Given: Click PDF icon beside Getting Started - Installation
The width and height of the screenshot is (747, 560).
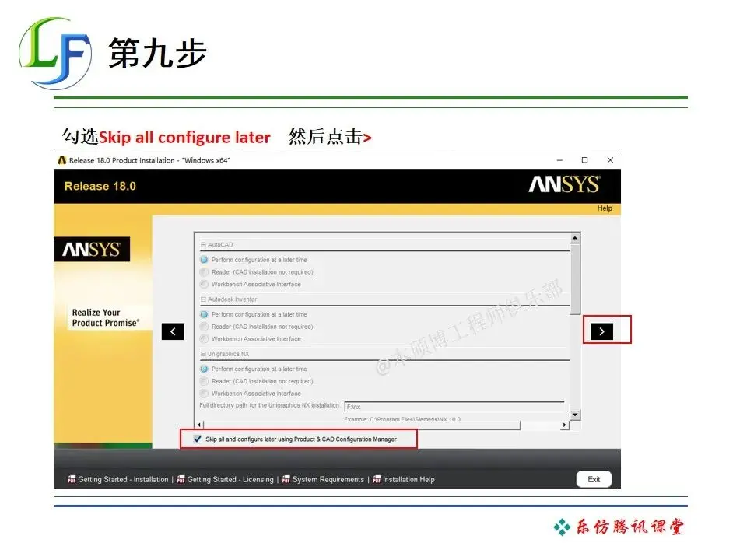Looking at the screenshot, I should [72, 480].
